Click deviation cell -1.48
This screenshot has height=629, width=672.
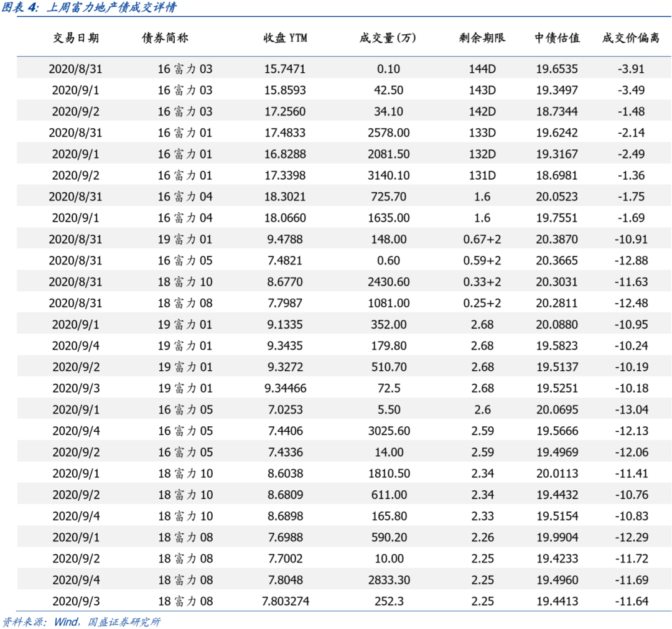click(631, 112)
